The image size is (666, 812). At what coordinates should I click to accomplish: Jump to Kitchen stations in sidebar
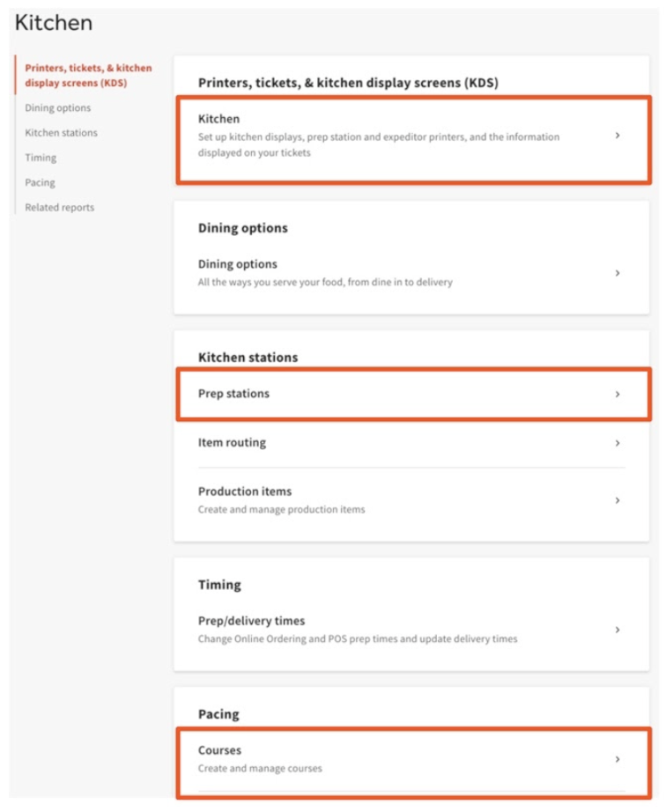(62, 133)
